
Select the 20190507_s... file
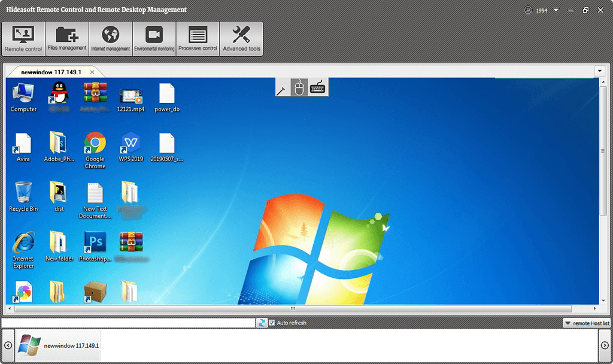point(167,147)
